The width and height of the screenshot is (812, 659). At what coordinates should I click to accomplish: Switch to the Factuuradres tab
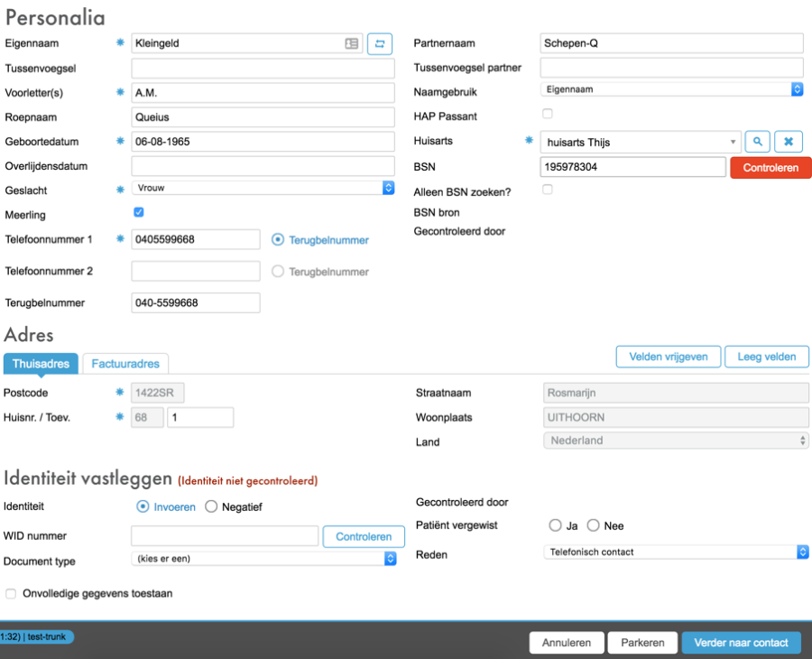125,364
